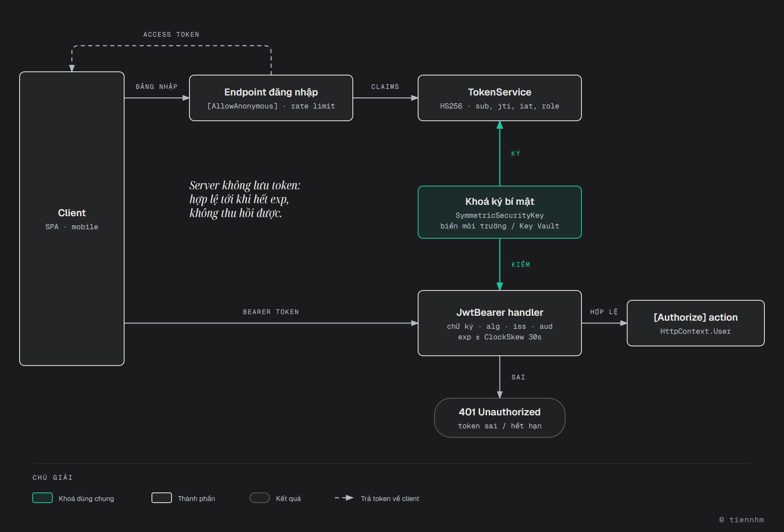Click the Kết quả legend pill swatch
The image size is (784, 532).
point(260,498)
